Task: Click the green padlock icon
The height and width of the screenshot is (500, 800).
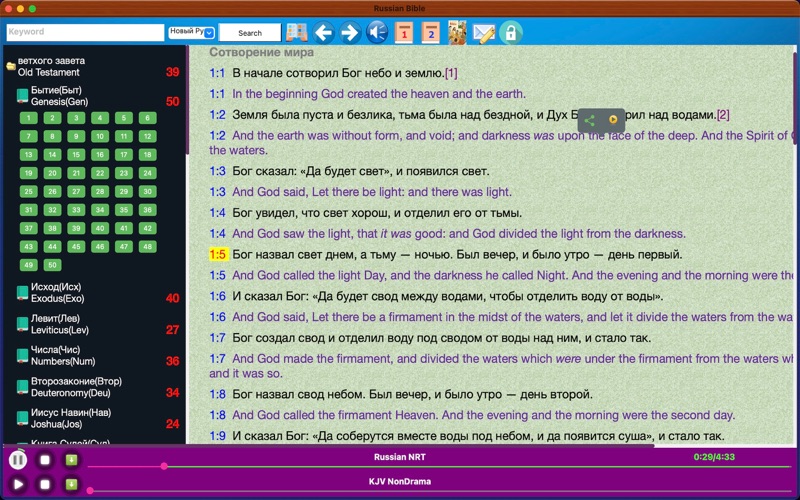Action: point(511,33)
